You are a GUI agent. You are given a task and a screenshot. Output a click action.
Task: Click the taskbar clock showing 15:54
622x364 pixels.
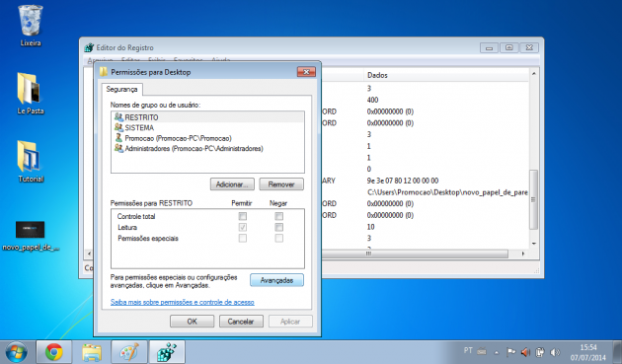(588, 352)
